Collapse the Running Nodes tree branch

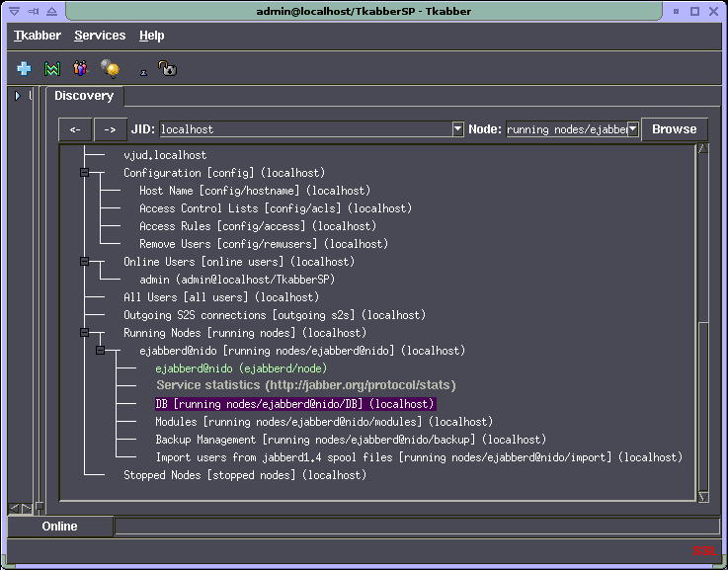[84, 333]
